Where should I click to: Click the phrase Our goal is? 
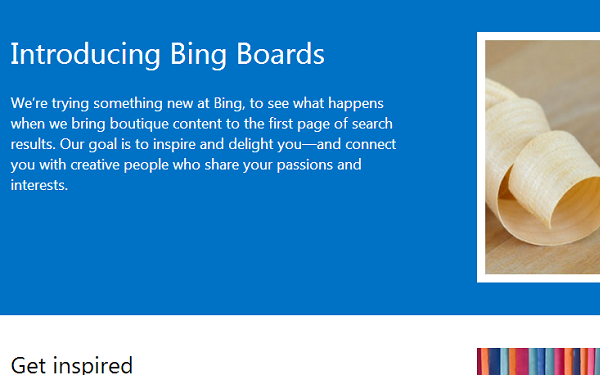(x=95, y=145)
